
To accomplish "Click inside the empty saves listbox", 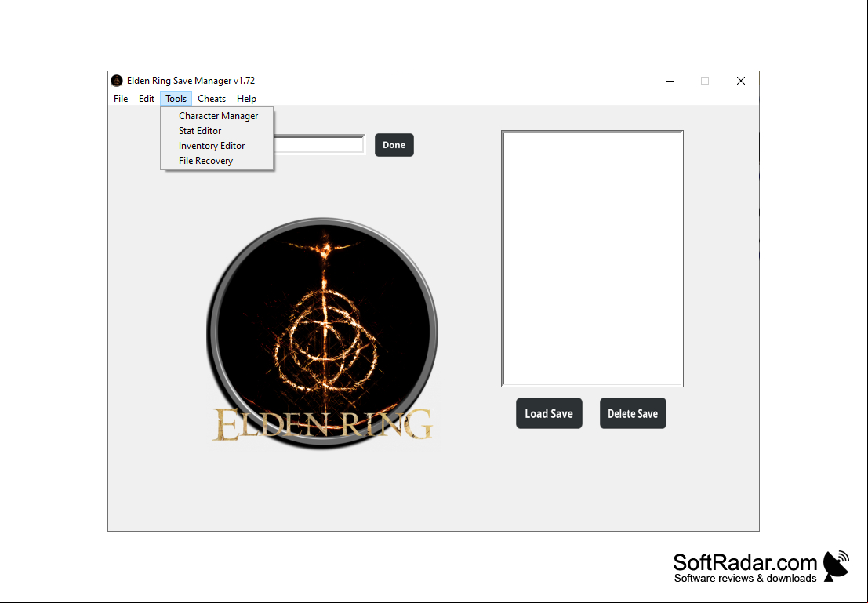I will [x=592, y=259].
